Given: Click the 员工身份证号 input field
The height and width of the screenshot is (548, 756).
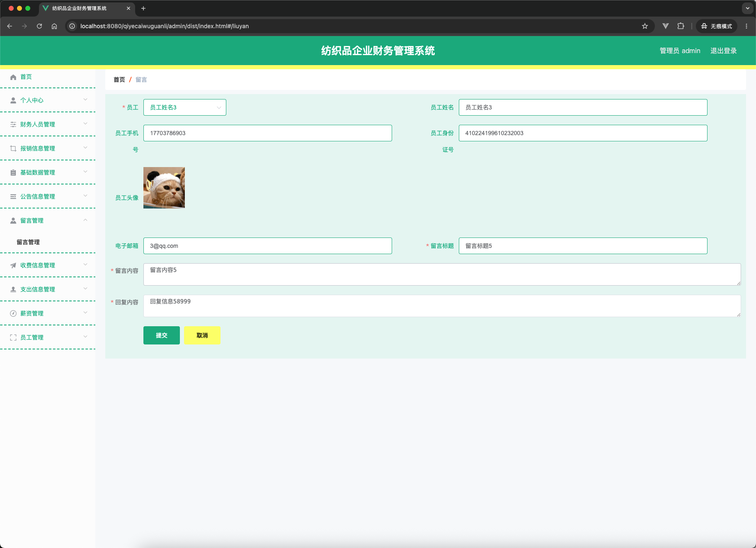Looking at the screenshot, I should click(x=583, y=133).
